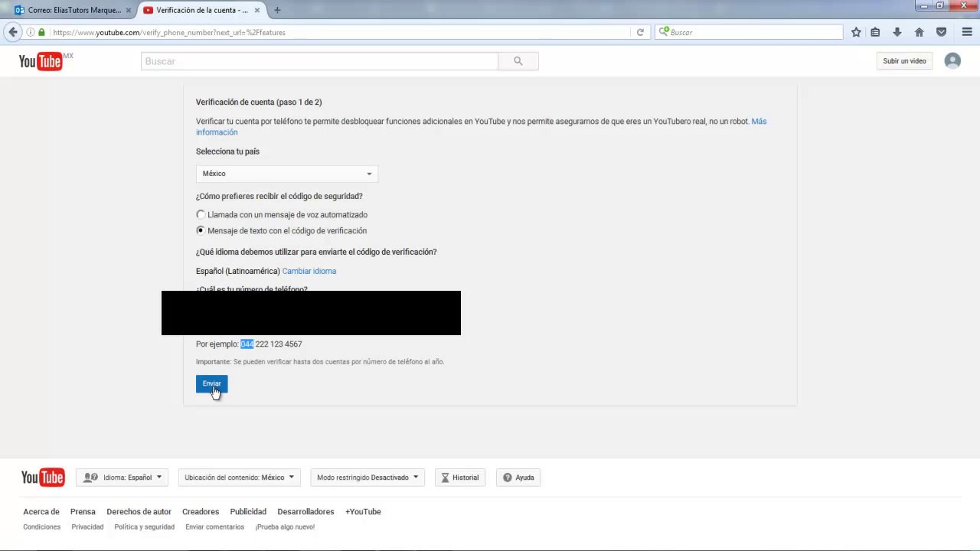
Task: Open +YouTube footer link
Action: [363, 512]
